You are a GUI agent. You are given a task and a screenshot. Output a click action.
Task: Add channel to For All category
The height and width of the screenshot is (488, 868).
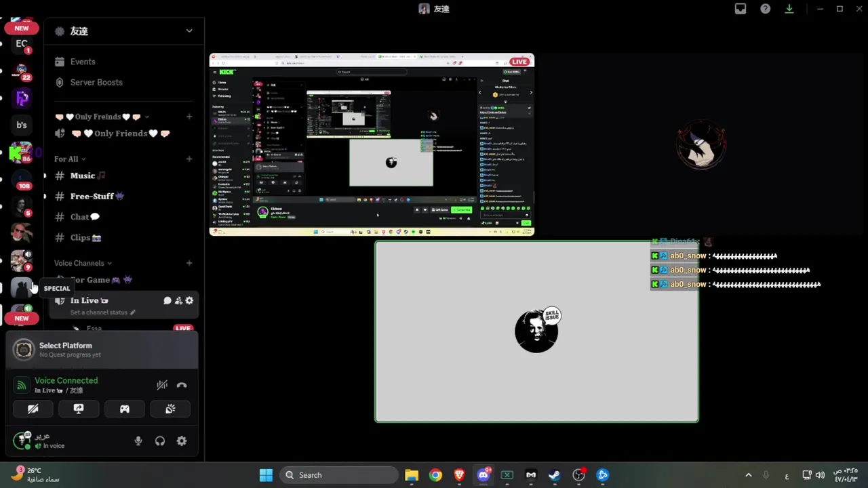(189, 159)
